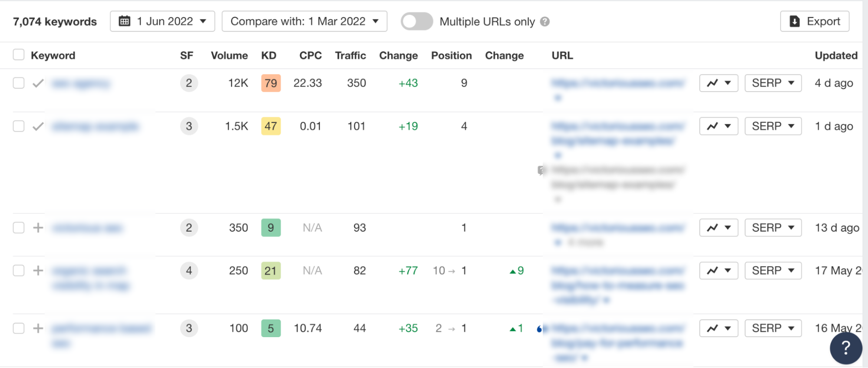
Task: Click the KD 5 green badge
Action: [271, 328]
